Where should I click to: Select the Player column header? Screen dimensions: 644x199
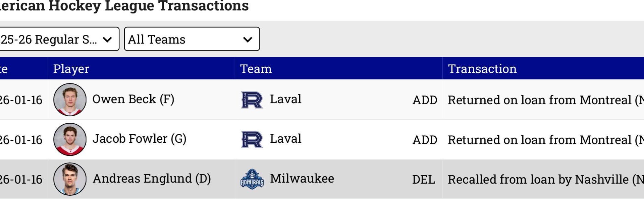[71, 69]
